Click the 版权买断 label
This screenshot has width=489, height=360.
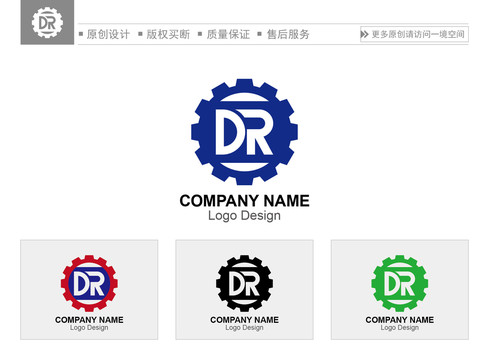(x=168, y=34)
